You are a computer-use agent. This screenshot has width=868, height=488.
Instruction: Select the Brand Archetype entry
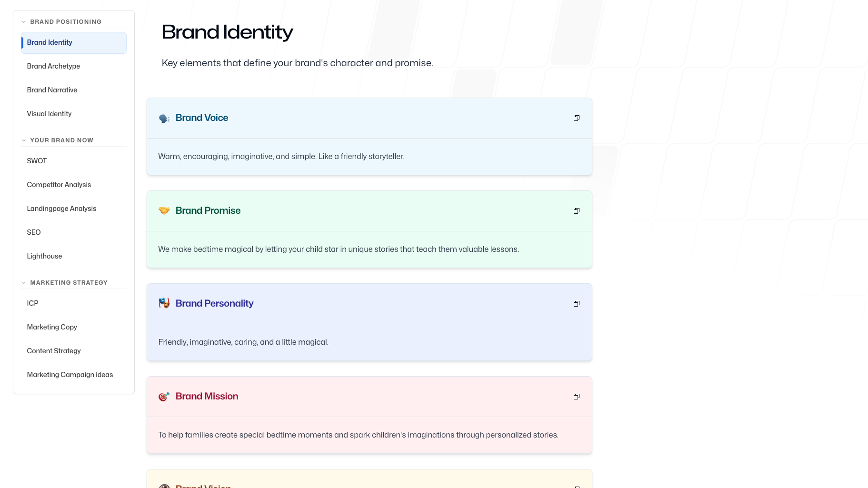click(x=53, y=66)
